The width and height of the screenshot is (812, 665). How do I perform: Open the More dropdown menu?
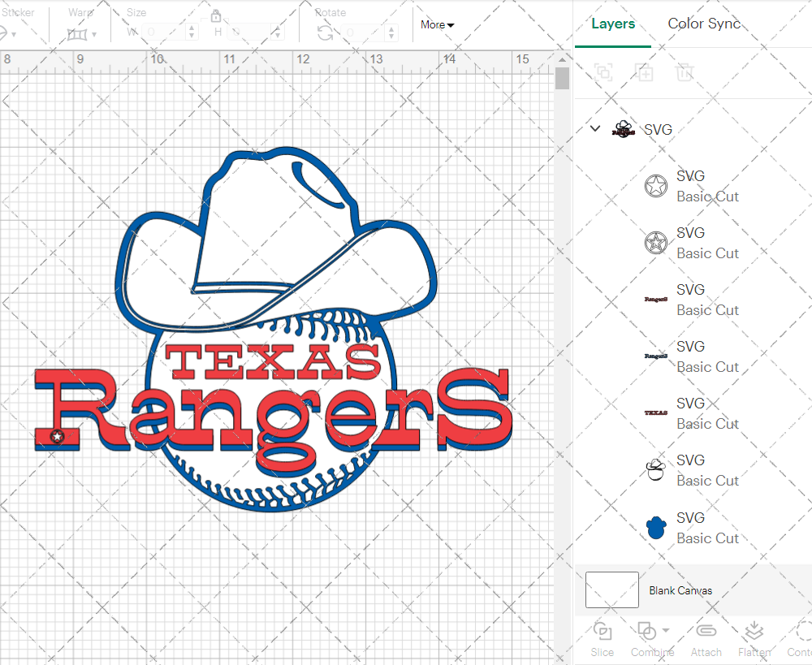[x=437, y=25]
